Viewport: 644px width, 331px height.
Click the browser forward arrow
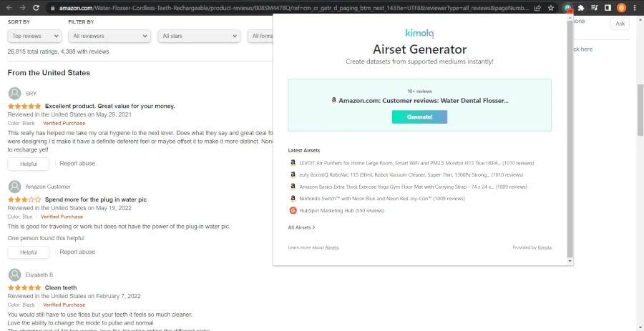pyautogui.click(x=23, y=8)
